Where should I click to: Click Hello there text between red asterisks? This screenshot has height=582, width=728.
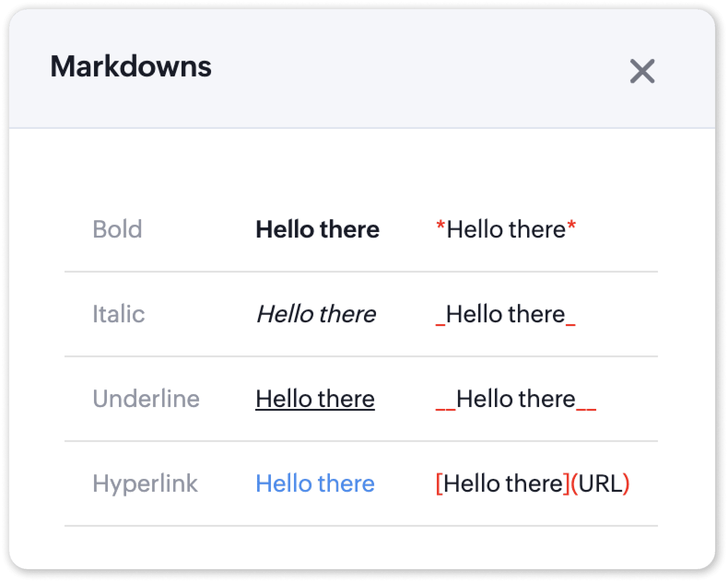pyautogui.click(x=506, y=229)
